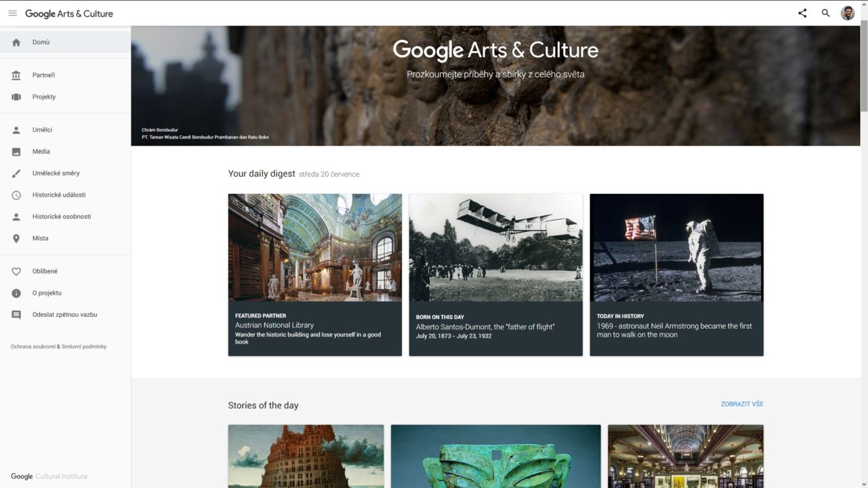This screenshot has width=868, height=488.
Task: Open the Tower of Babel story thumbnail
Action: (x=306, y=456)
